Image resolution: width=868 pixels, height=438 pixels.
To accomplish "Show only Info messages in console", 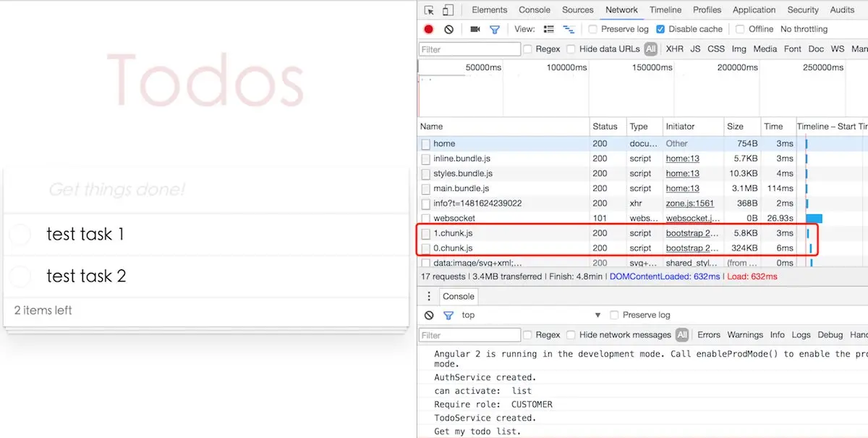I will point(778,335).
